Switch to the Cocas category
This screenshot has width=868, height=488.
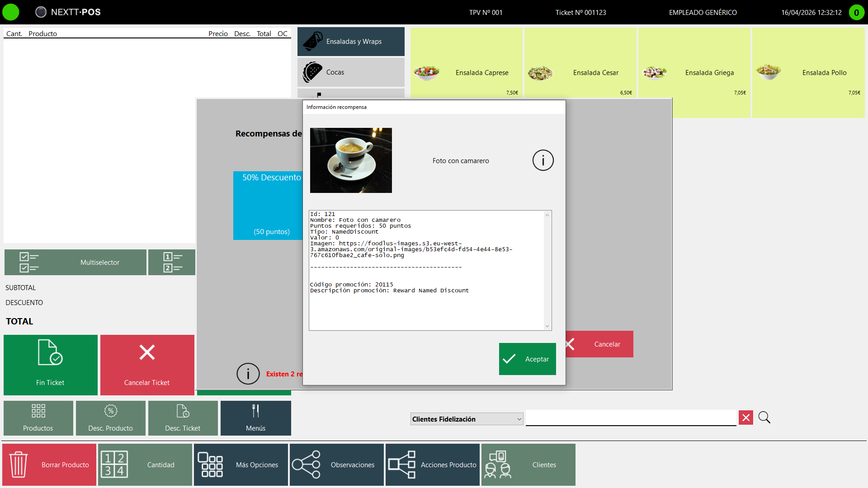point(351,72)
